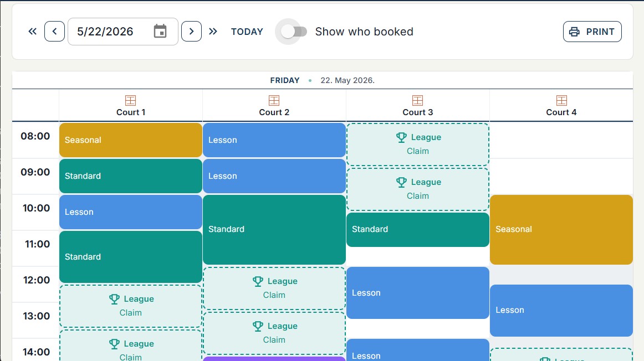
Task: Click empty Court 4 slot at 09:00
Action: click(561, 176)
